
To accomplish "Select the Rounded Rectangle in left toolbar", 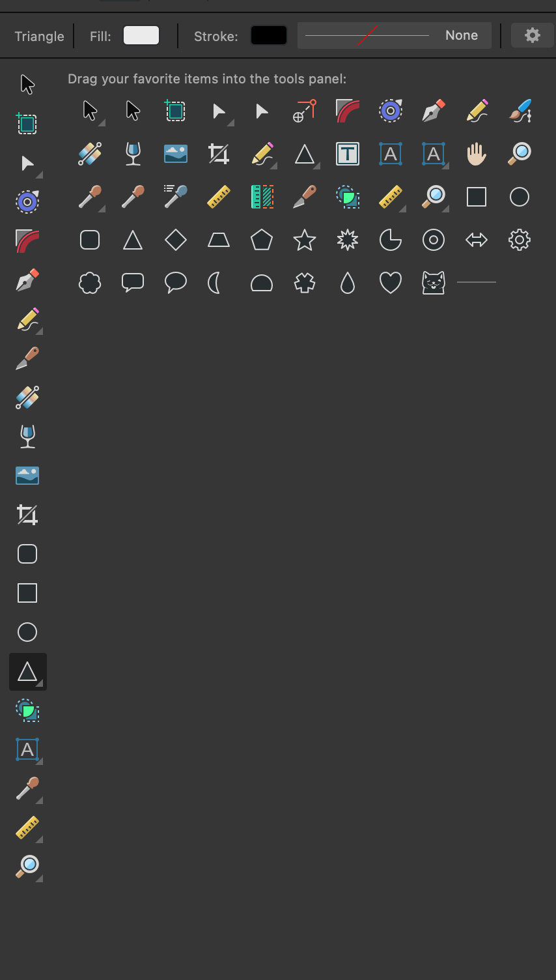I will tap(27, 554).
